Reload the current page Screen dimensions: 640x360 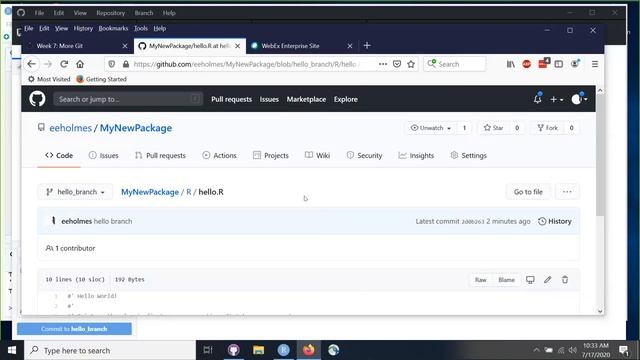coord(64,64)
